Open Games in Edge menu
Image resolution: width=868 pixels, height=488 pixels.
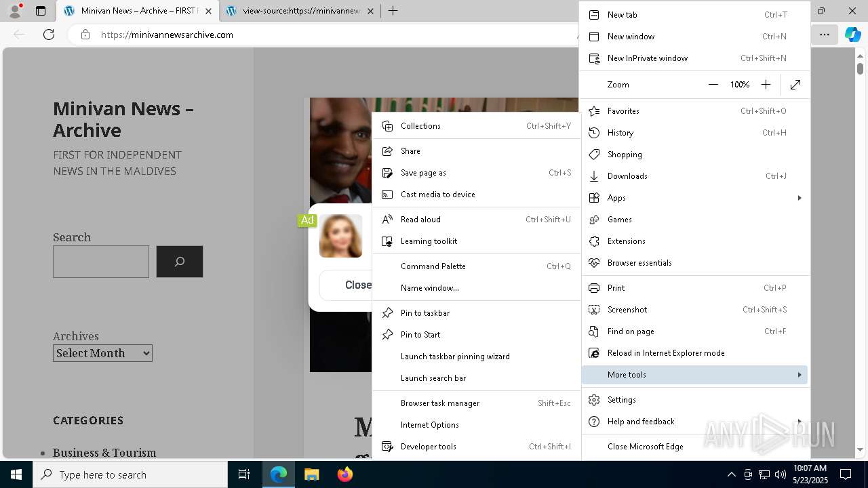tap(694, 219)
